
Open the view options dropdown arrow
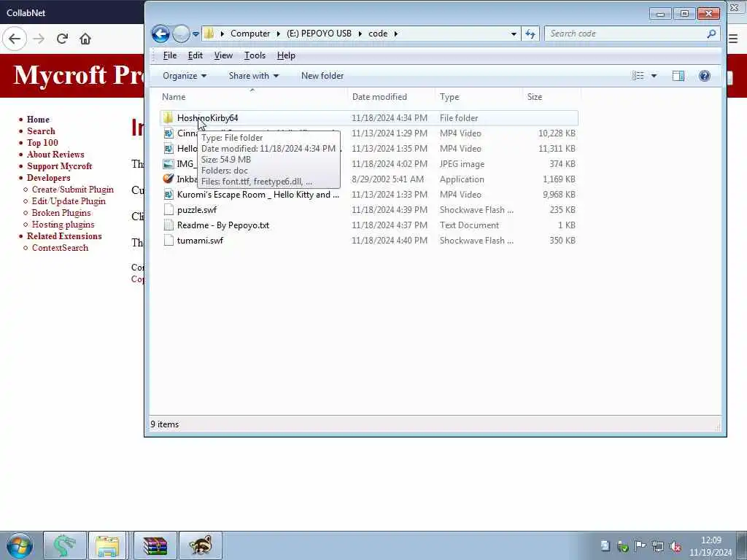coord(654,76)
